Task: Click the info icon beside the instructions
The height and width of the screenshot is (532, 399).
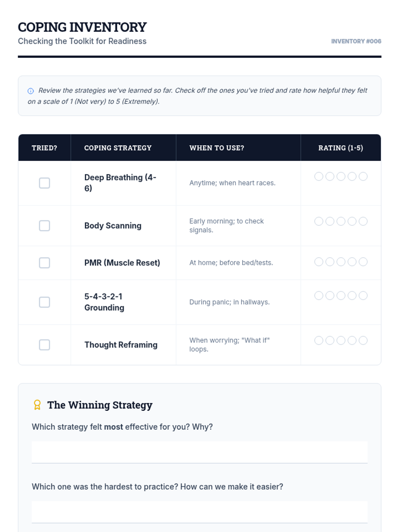Action: (31, 91)
